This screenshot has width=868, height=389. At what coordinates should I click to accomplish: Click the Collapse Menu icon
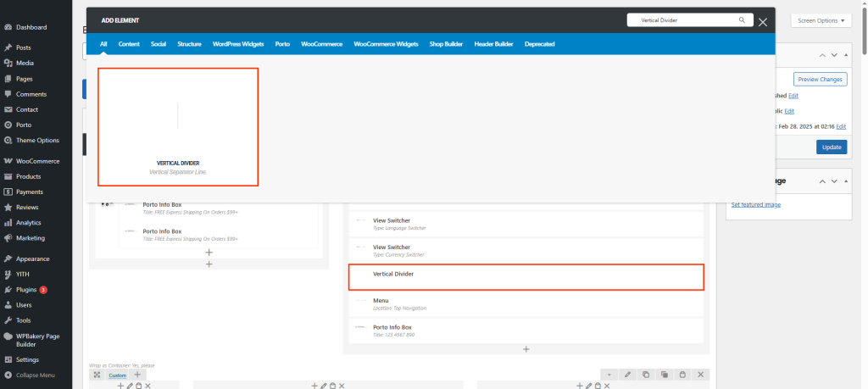8,375
